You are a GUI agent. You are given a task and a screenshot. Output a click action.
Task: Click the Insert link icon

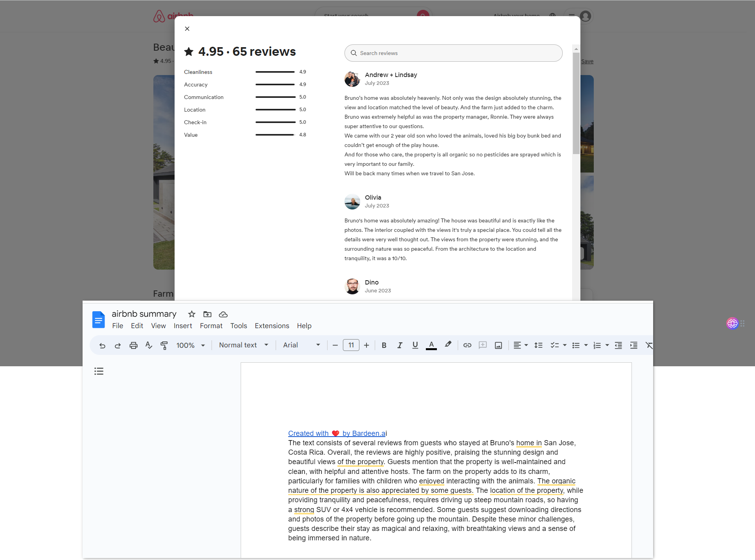pyautogui.click(x=467, y=345)
